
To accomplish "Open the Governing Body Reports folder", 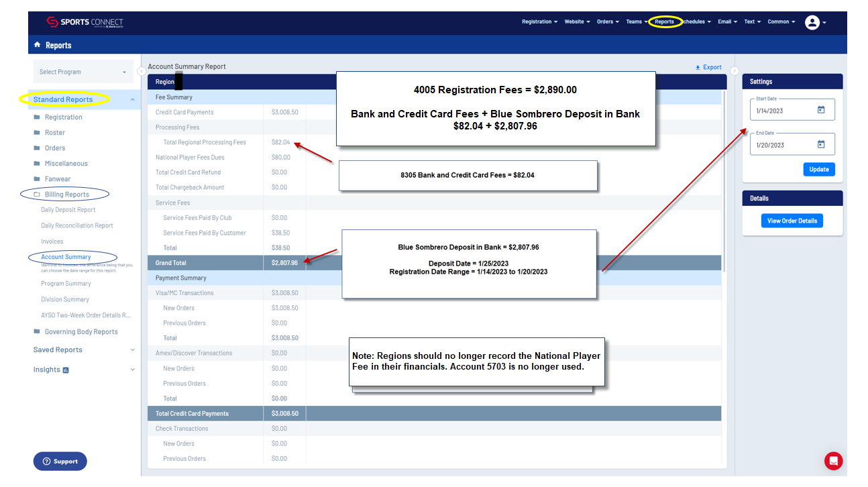I will 80,332.
